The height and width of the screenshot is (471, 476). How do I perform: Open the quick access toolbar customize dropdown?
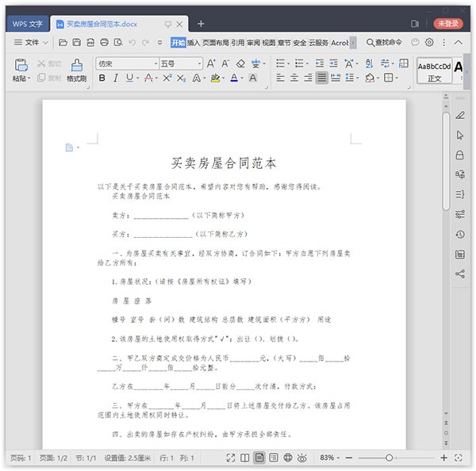pos(159,43)
